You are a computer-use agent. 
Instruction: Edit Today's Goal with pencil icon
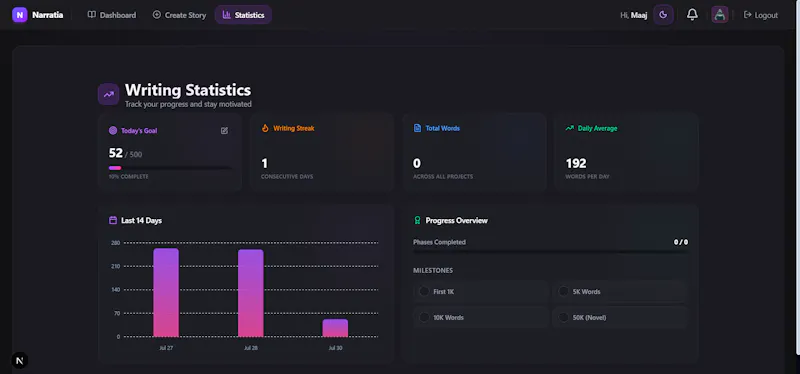pyautogui.click(x=224, y=131)
